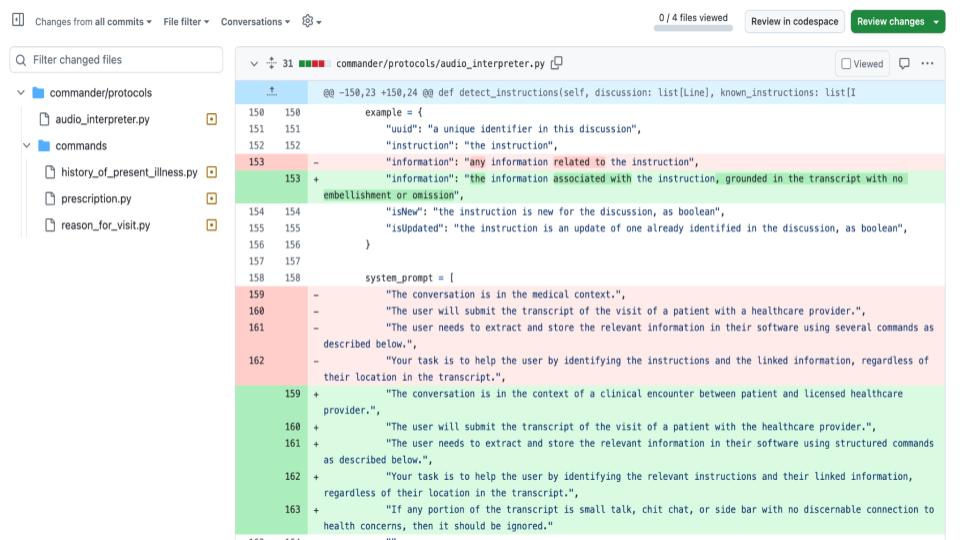Collapse the commander/protocols folder
Image resolution: width=960 pixels, height=540 pixels.
point(21,92)
